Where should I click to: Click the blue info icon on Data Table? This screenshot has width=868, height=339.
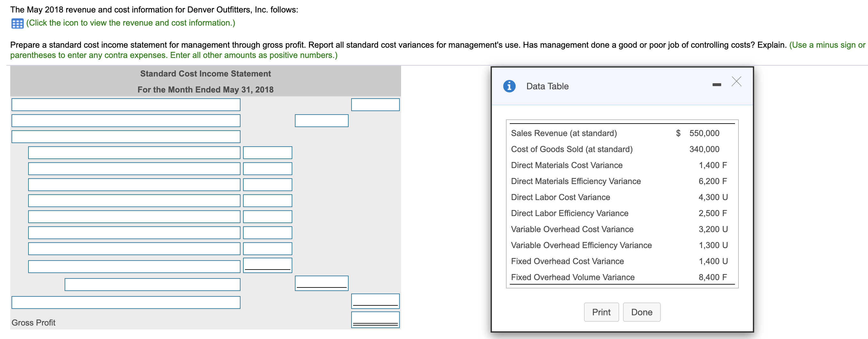click(x=510, y=86)
